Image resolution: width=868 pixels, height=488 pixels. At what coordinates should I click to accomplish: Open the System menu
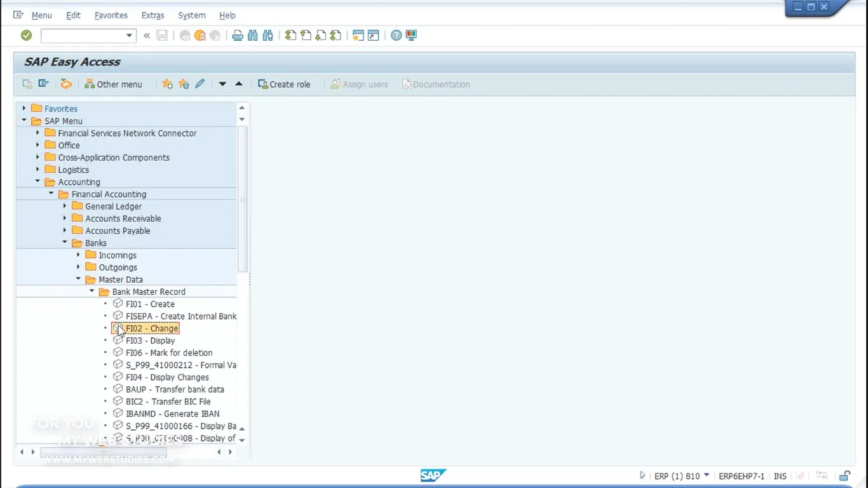(192, 15)
